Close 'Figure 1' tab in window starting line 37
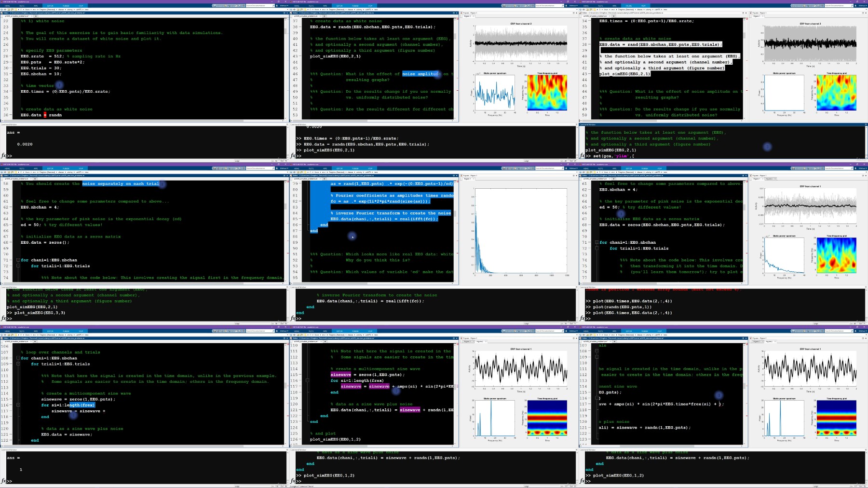 [x=474, y=16]
